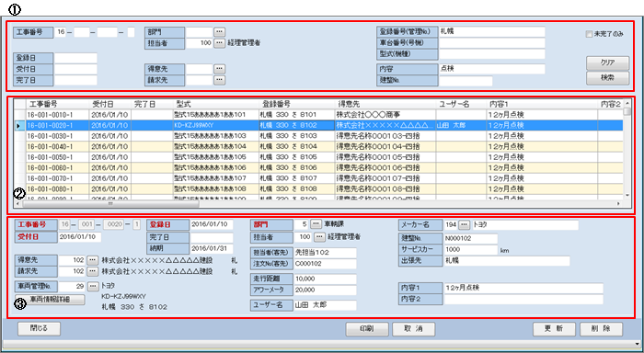Open 車両管理No. lookup beside 29
644x353 pixels.
(93, 286)
